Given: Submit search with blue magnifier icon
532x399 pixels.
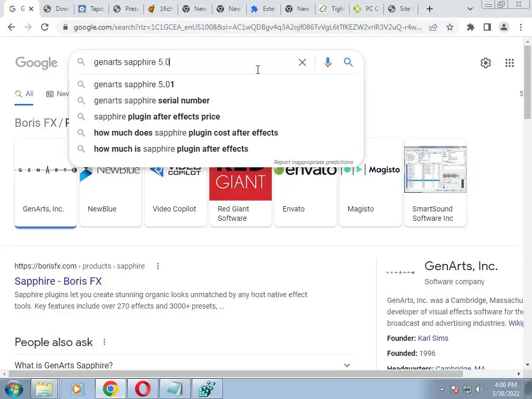Looking at the screenshot, I should pos(348,62).
